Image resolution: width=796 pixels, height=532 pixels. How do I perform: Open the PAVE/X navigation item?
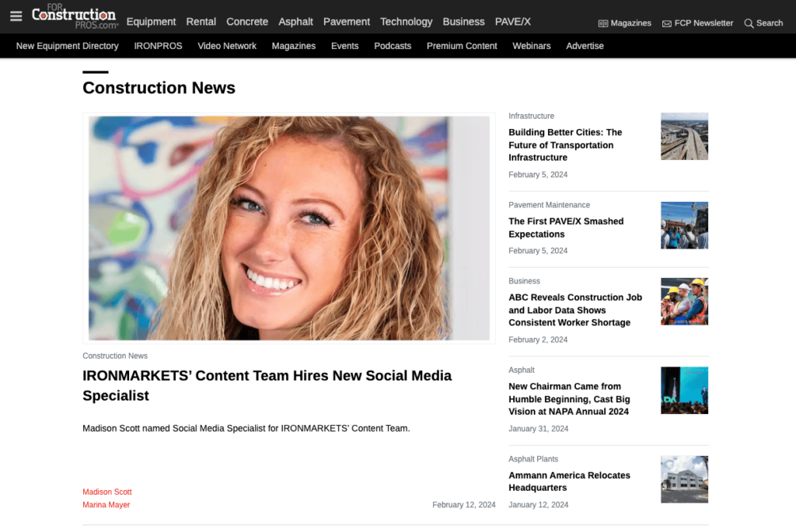pos(512,22)
